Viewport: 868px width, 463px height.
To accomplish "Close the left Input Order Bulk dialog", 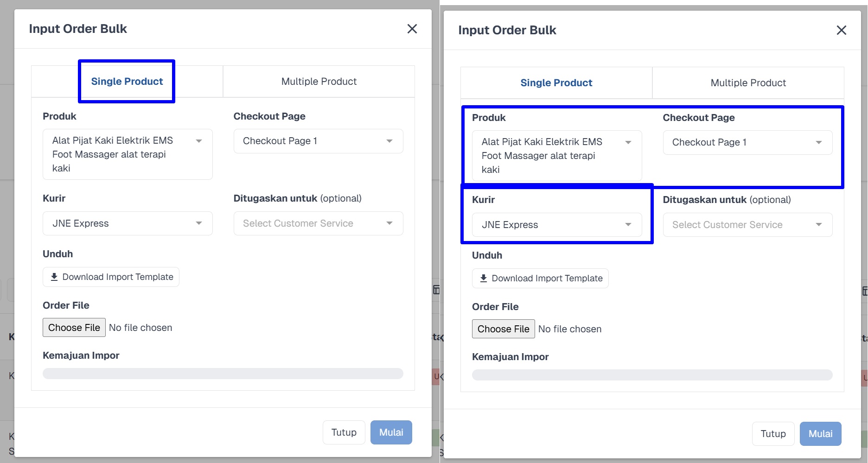I will (x=412, y=29).
